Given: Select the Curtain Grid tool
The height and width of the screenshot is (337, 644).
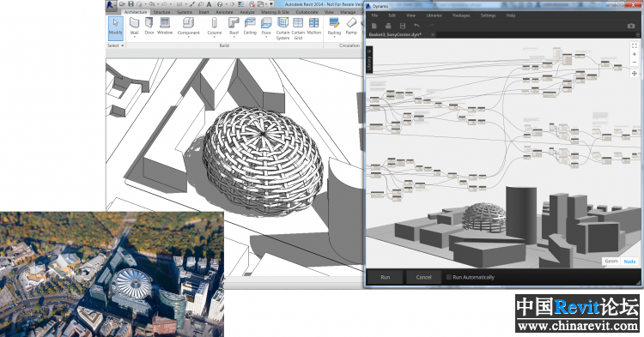Looking at the screenshot, I should 298,28.
